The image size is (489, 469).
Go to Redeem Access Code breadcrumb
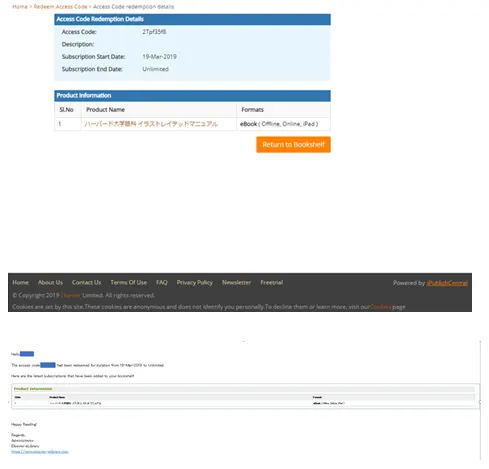point(60,6)
